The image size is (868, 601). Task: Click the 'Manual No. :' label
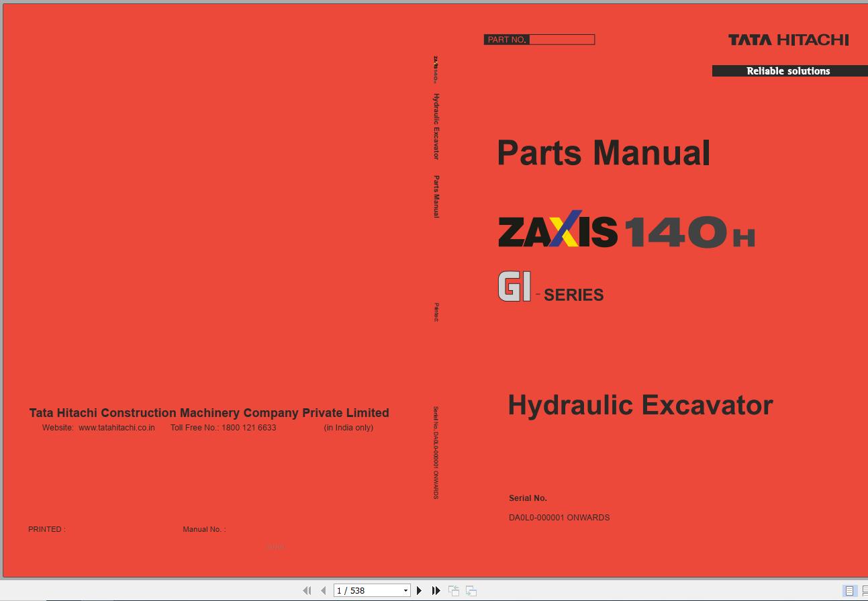(204, 529)
